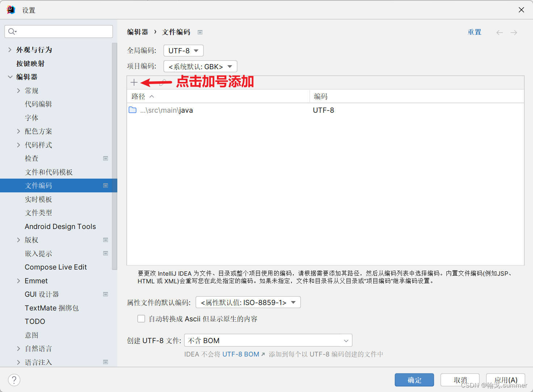Click the indicator icon beside GUI 设计器
Screen dimensions: 533x392
coord(105,294)
